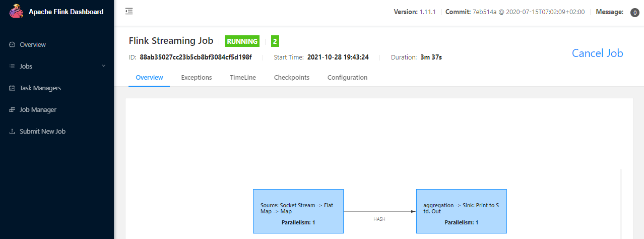Click the Commit 7eb514a text
This screenshot has width=644, height=239.
point(515,12)
